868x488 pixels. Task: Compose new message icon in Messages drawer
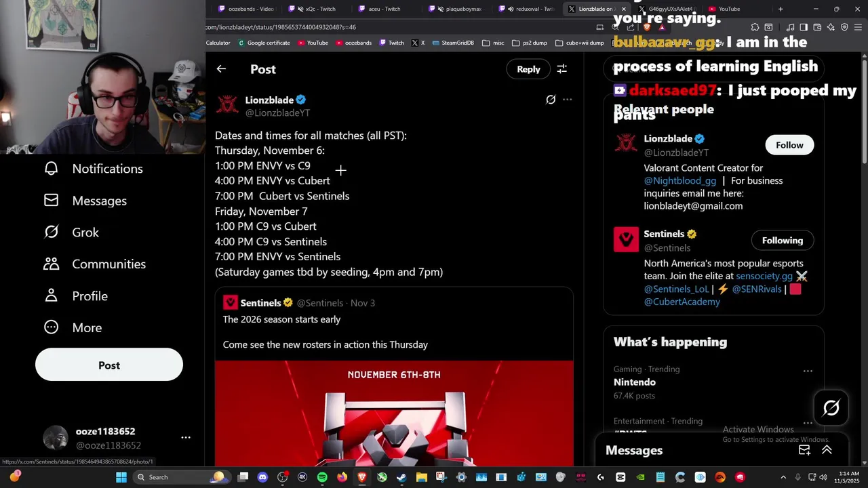(x=804, y=450)
